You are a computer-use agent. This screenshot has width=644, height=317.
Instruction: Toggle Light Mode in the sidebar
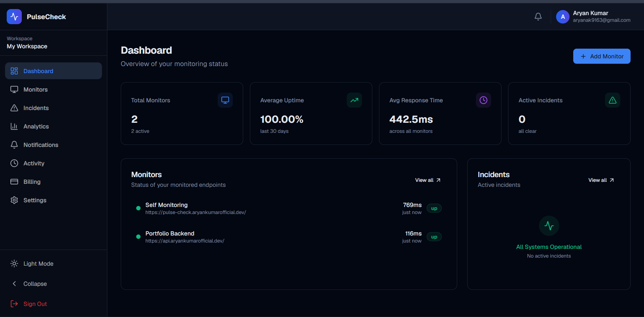pos(54,263)
